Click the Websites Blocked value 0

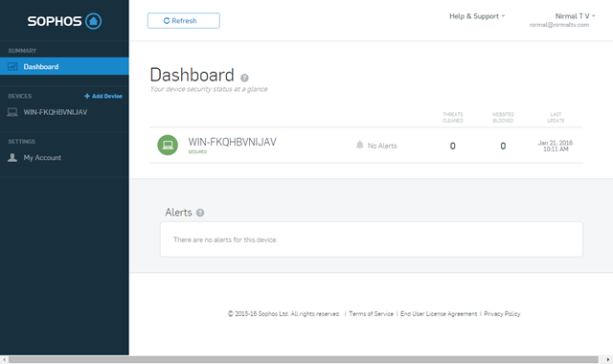point(503,146)
